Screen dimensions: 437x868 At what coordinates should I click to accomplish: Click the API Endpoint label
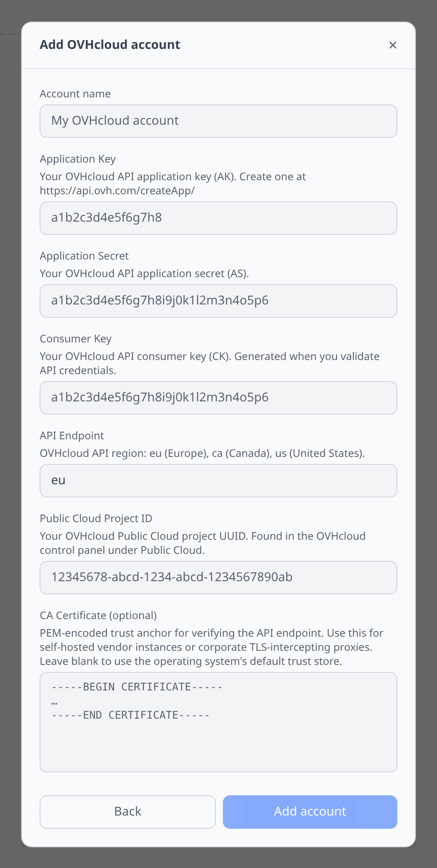(72, 436)
